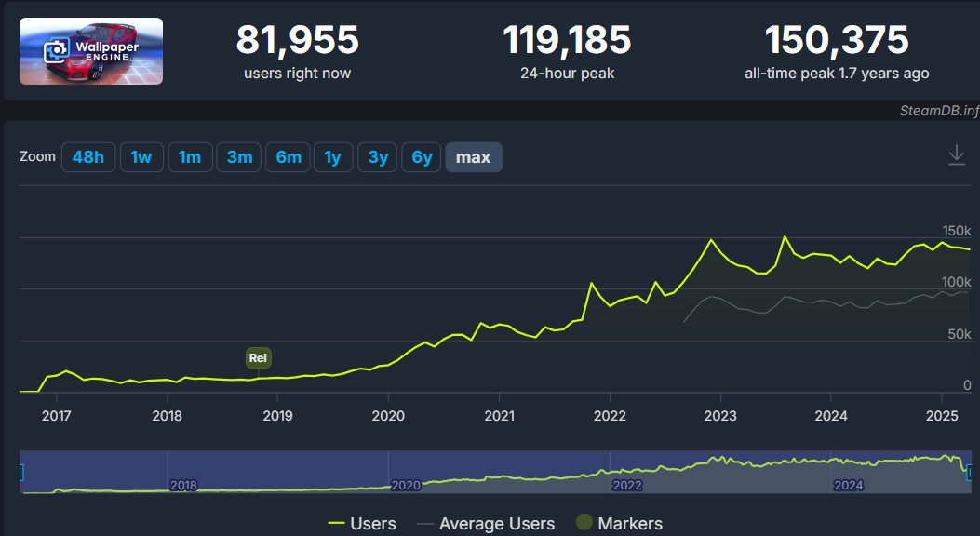Set chart zoom to 1w
980x536 pixels.
(x=141, y=157)
